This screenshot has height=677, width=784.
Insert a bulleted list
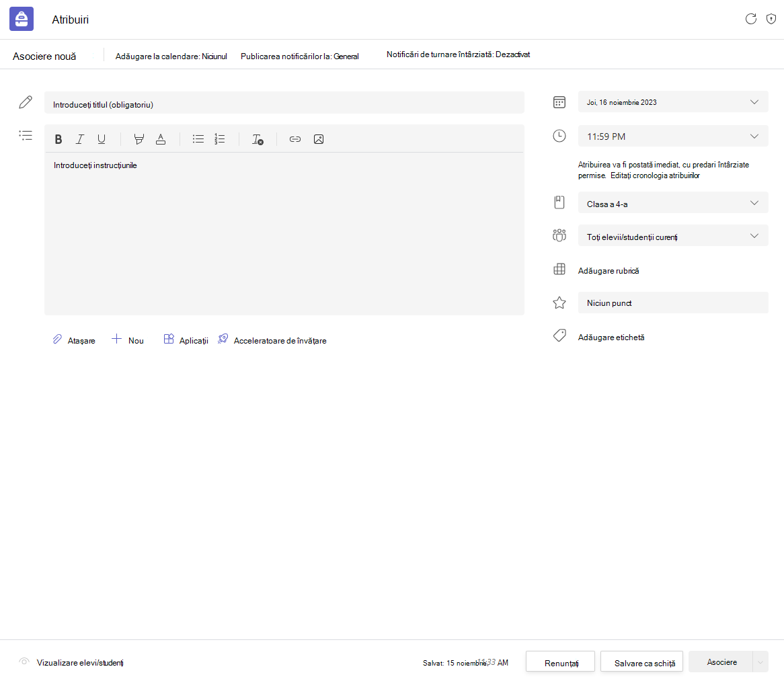198,139
